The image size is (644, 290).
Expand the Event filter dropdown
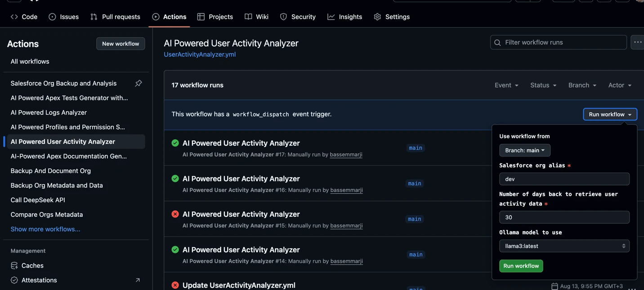click(x=506, y=85)
